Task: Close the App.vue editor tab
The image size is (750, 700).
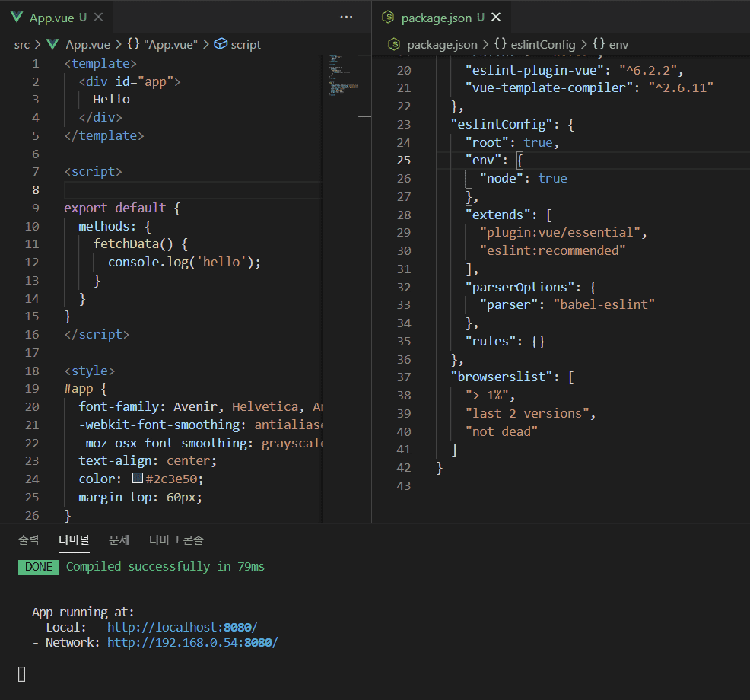Action: pos(98,17)
